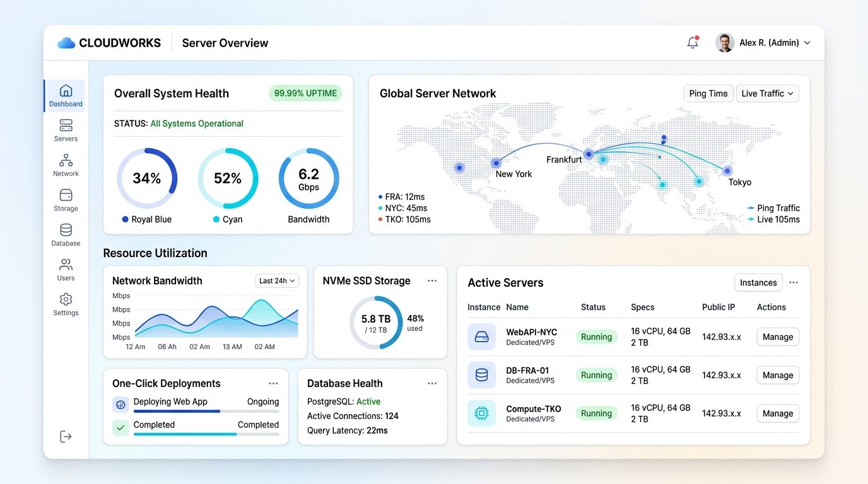Screen dimensions: 868x484
Task: Click Alex R. profile avatar
Action: tap(725, 43)
